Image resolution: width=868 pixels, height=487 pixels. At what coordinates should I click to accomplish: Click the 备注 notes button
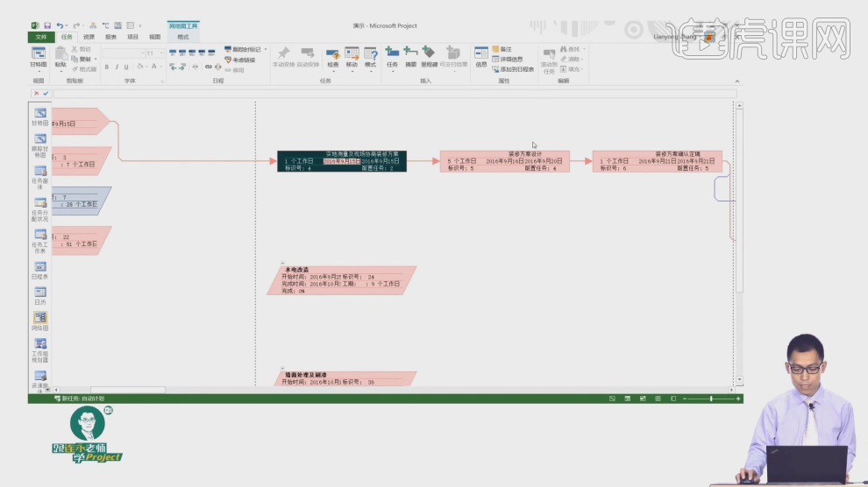click(502, 49)
